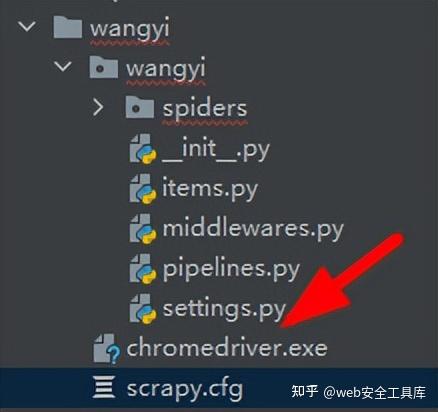Click the pipelines.py Python file icon
438x412 pixels.
coord(143,269)
